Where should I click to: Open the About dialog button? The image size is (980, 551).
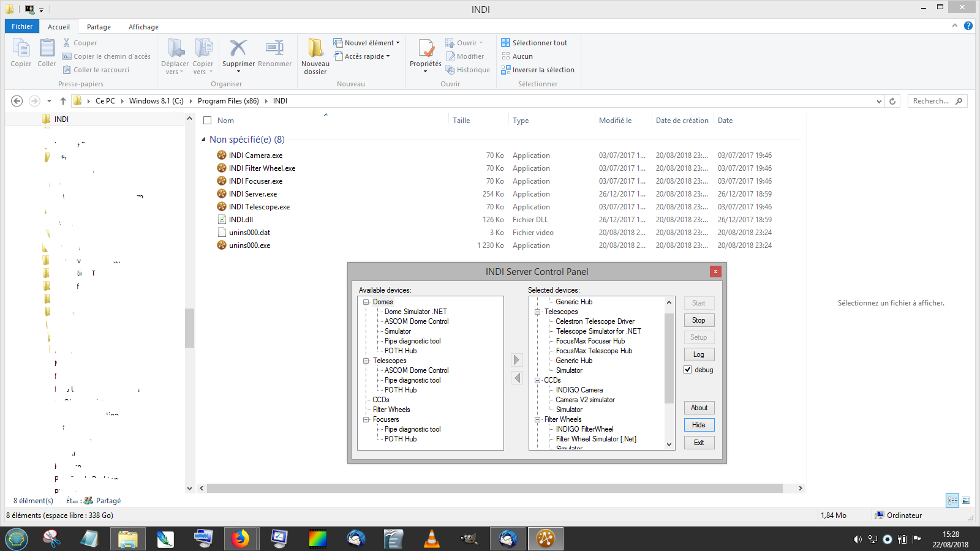pyautogui.click(x=699, y=408)
